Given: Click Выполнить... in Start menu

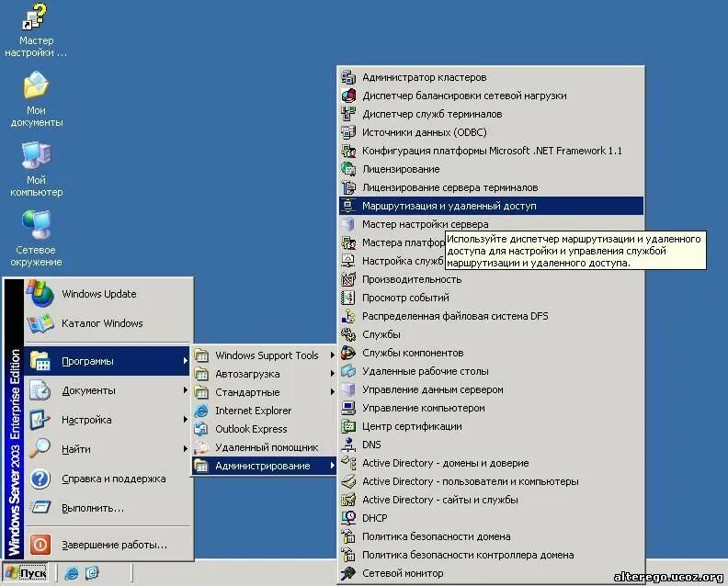Looking at the screenshot, I should 107,508.
